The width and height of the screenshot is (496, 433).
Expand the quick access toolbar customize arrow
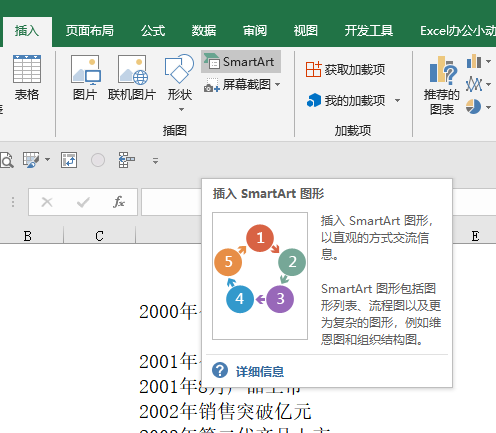[155, 161]
